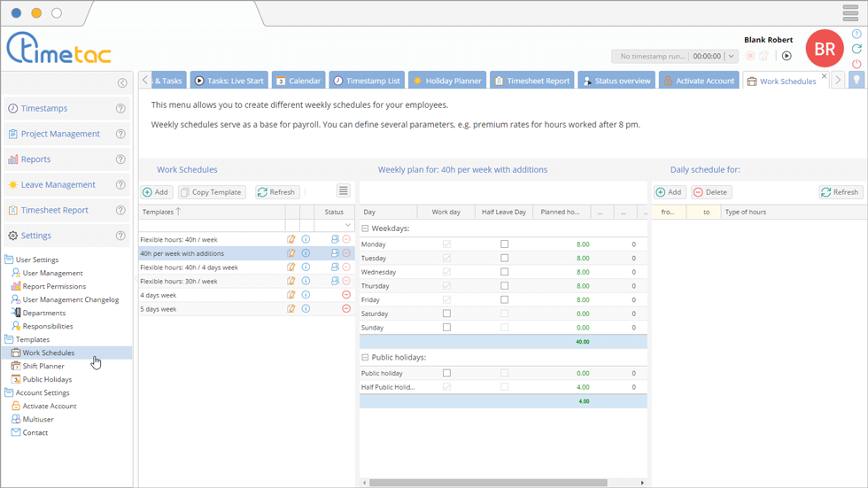Start the timestamp with the play icon
This screenshot has width=868, height=488.
787,56
